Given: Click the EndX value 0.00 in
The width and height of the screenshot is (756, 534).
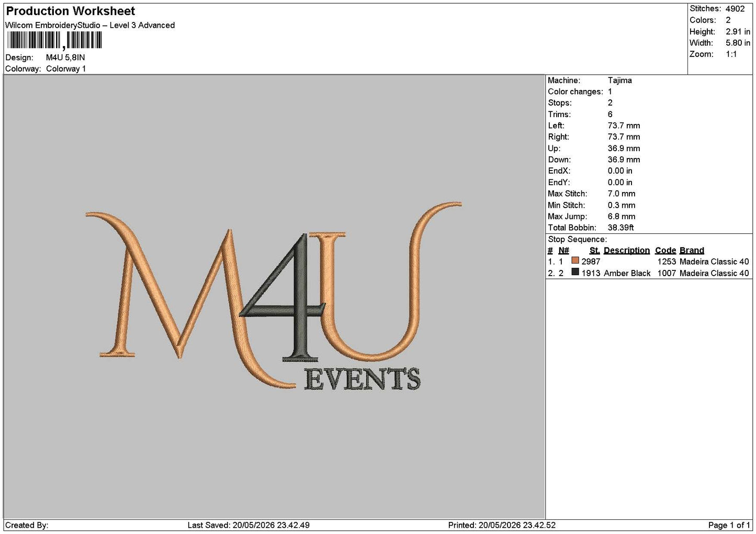Looking at the screenshot, I should 620,171.
